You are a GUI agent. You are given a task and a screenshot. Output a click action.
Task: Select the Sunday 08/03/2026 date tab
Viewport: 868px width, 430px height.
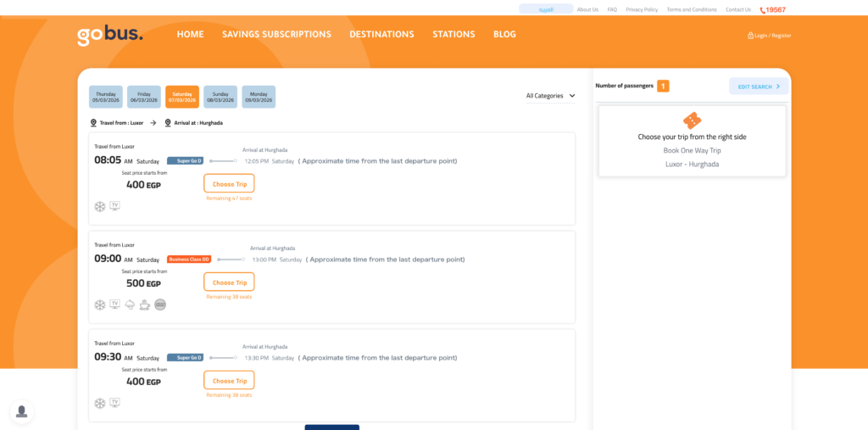(220, 97)
